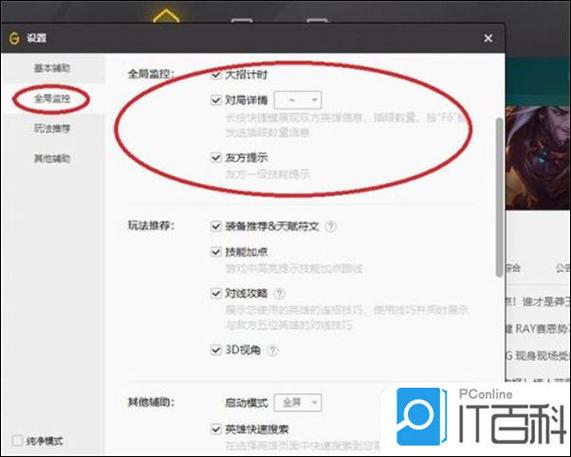Toggle 装备推荐&天赋符文 checkbox
Screen dimensions: 571x457
pos(216,226)
